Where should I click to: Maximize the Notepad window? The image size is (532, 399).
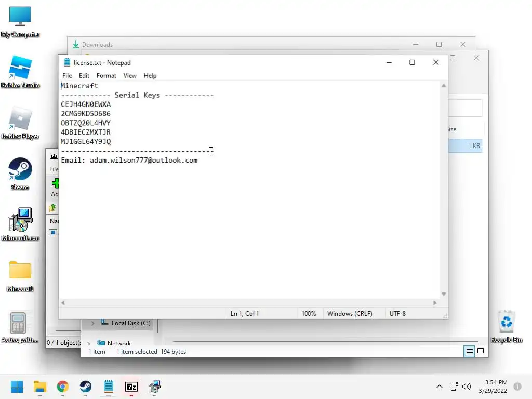[412, 62]
